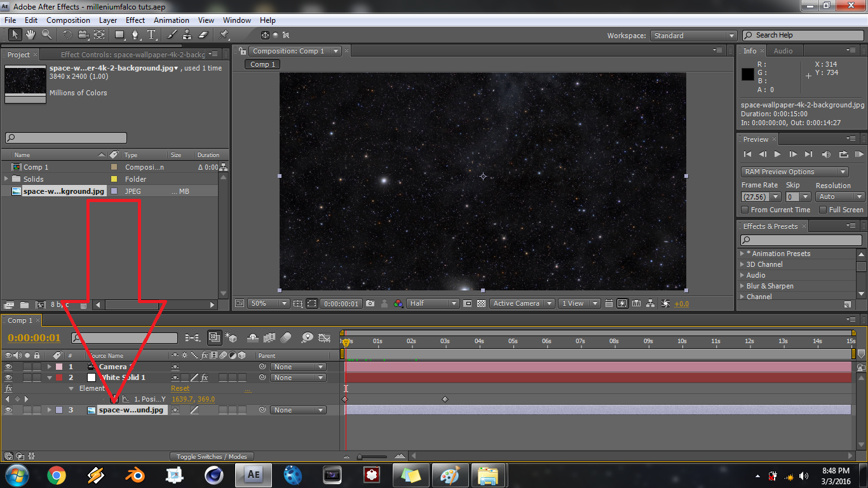Toggle the Draft 3D timeline icon

231,337
